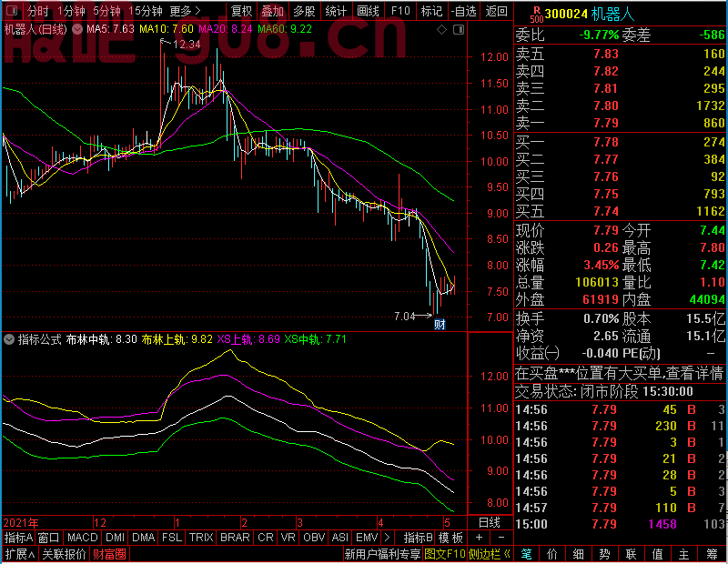The image size is (728, 564).
Task: Select the 筹 chips tab
Action: tap(713, 554)
